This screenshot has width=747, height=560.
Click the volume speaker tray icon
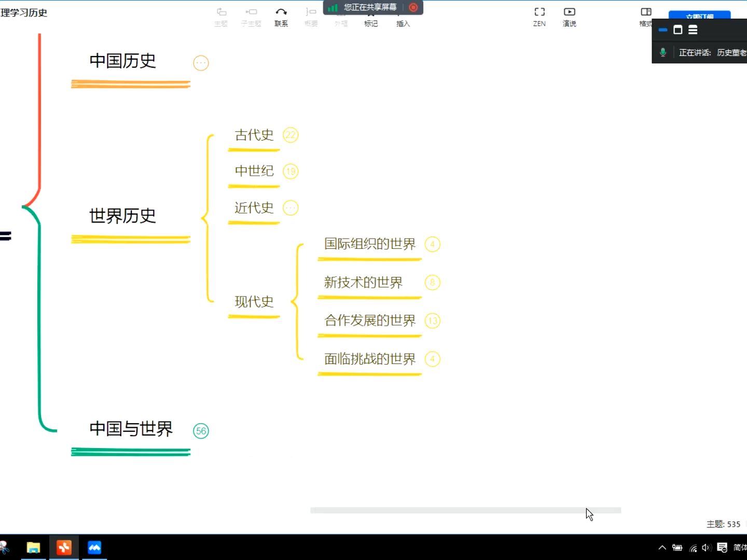pyautogui.click(x=706, y=548)
